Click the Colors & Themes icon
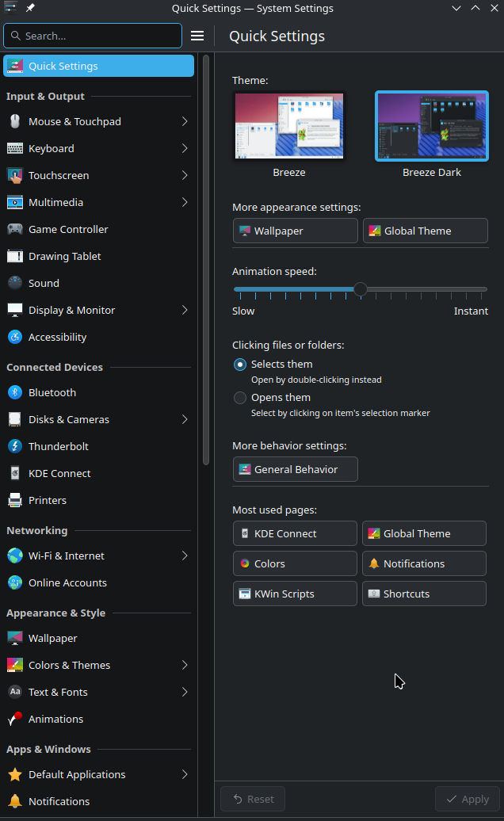The width and height of the screenshot is (504, 821). 14,666
